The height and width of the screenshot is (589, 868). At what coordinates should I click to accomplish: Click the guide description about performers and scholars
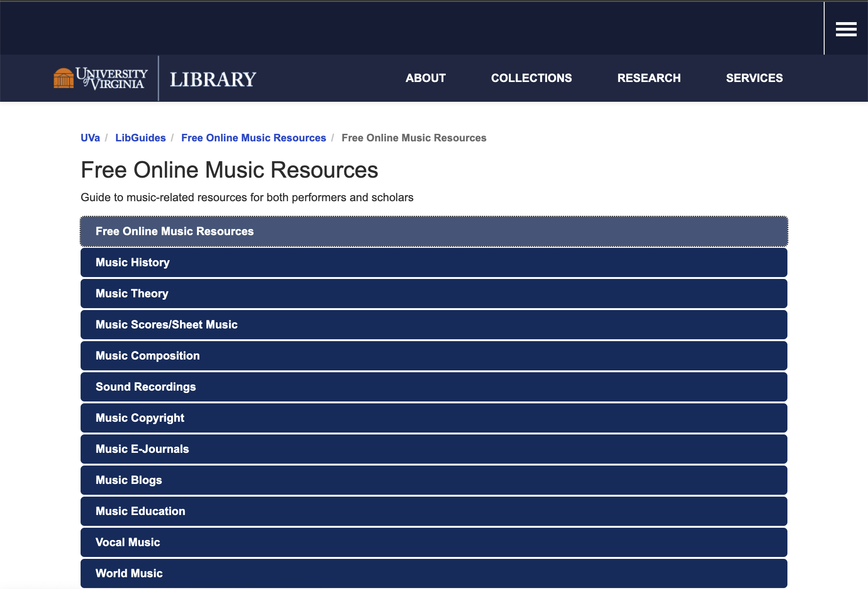(x=247, y=197)
